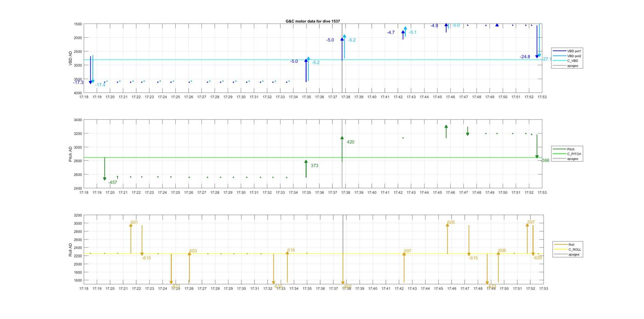Viewport: 644px width, 319px height.
Task: Click the "-27.1" VBD value label
Action: [x=546, y=59]
